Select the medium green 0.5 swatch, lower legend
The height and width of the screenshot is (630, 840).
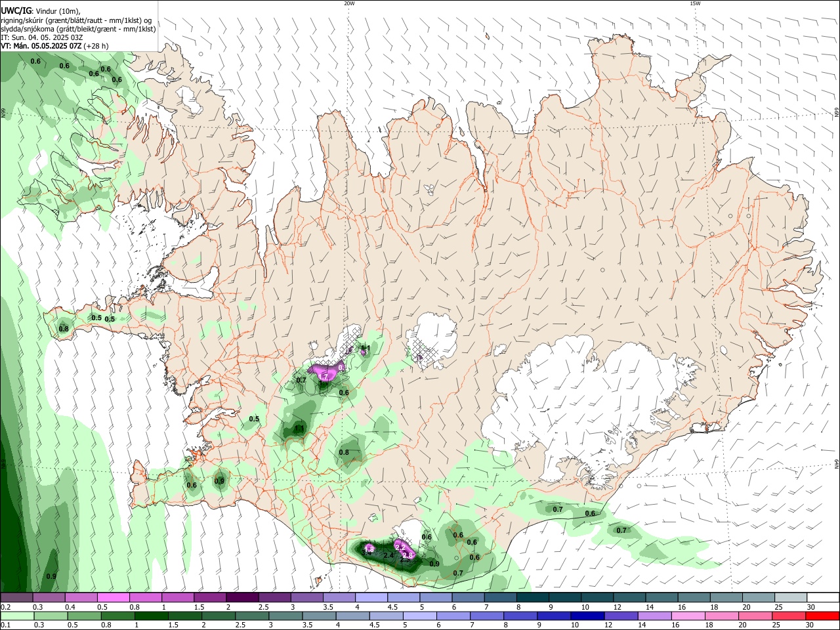coord(84,616)
